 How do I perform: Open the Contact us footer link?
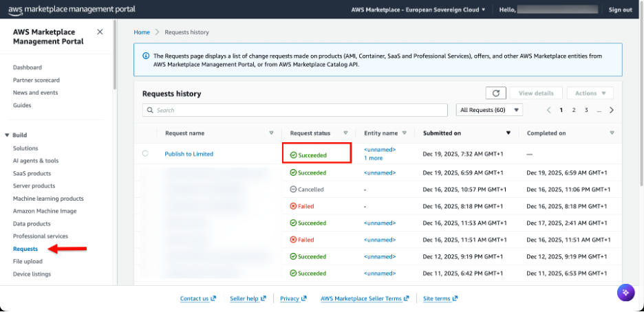pos(198,298)
